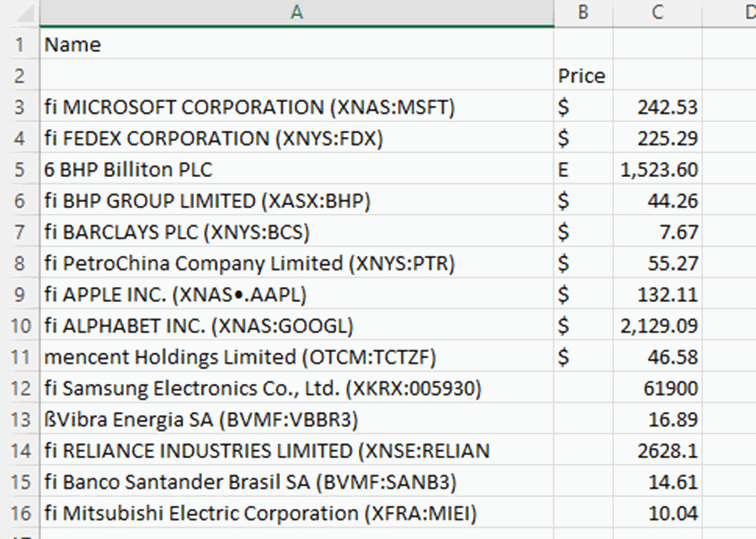
Task: Select the column C header
Action: [x=657, y=13]
